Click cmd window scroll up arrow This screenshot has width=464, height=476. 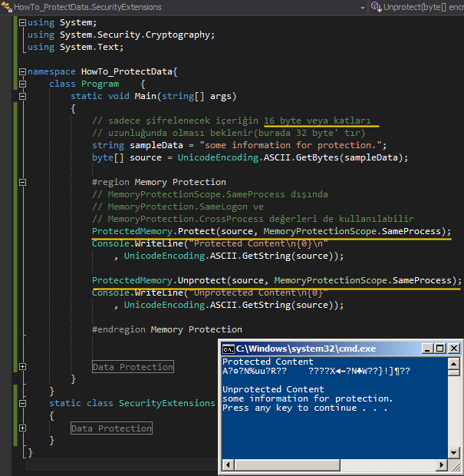click(x=455, y=362)
